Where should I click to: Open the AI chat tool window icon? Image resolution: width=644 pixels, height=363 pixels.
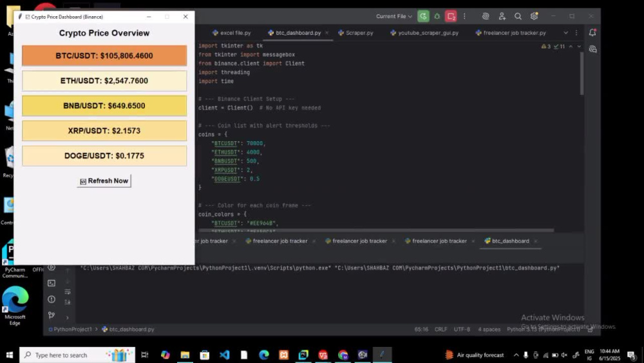(x=592, y=50)
